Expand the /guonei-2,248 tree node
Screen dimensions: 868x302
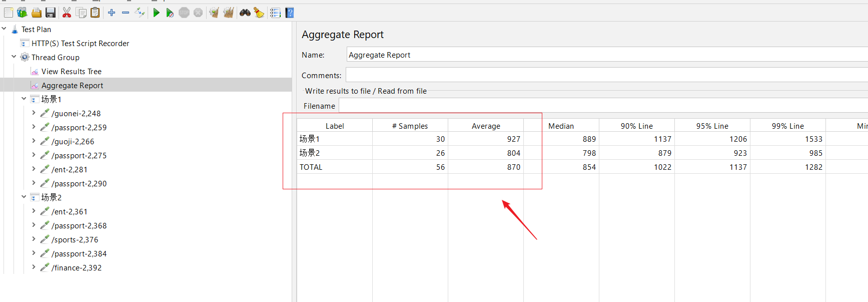point(34,113)
